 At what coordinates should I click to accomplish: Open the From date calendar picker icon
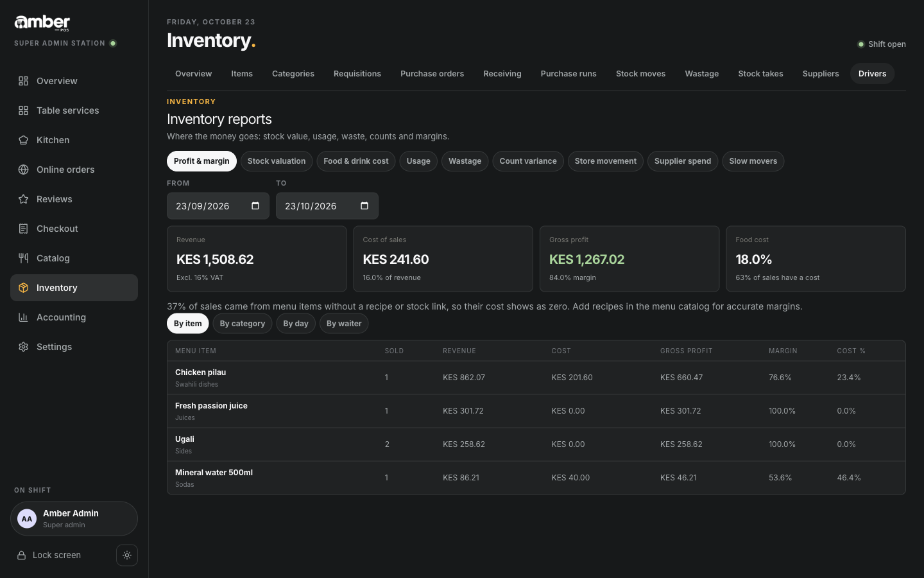pyautogui.click(x=255, y=206)
